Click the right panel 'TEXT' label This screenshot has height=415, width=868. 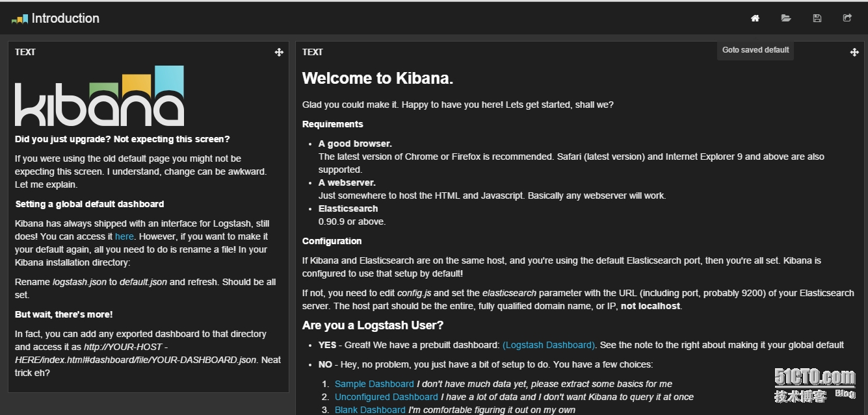click(x=313, y=52)
